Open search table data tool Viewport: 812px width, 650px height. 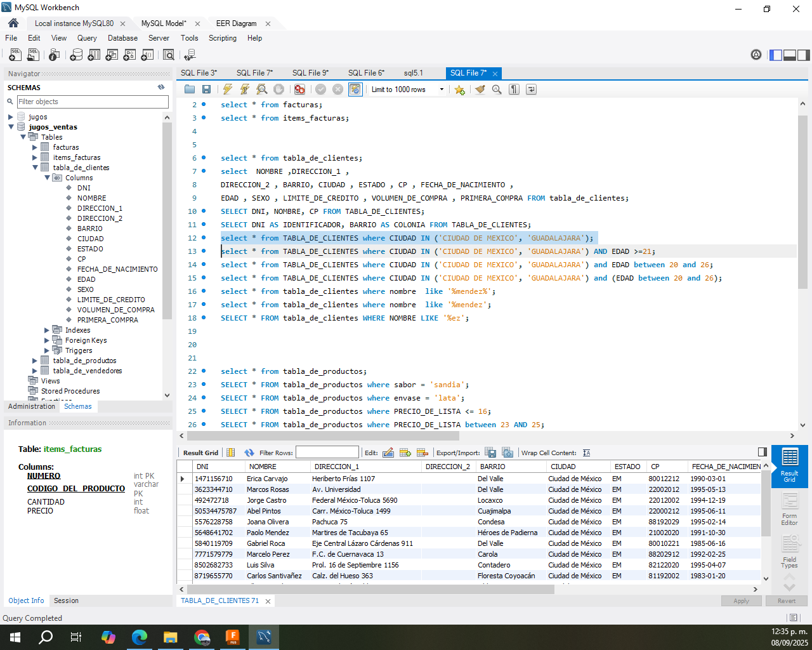pos(169,55)
